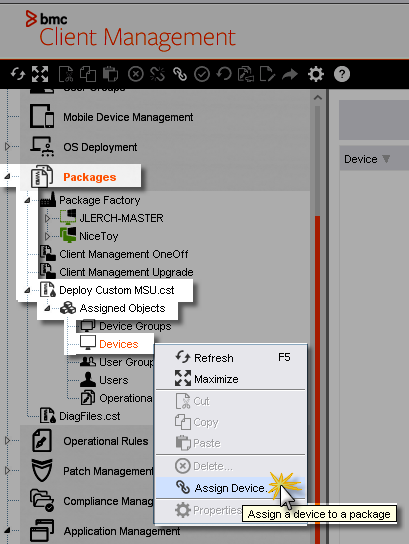The width and height of the screenshot is (409, 544).
Task: Click Paste in the context menu
Action: tap(230, 443)
